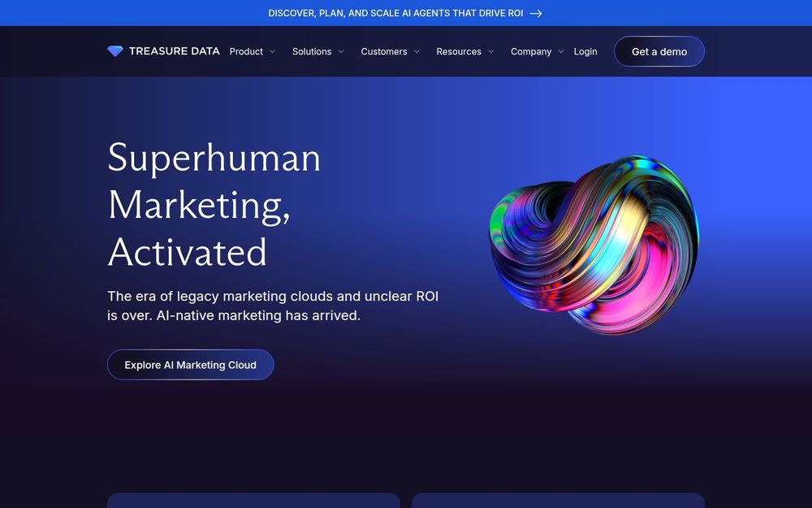The height and width of the screenshot is (508, 812).
Task: Expand the Solutions dropdown chevron
Action: 341,52
